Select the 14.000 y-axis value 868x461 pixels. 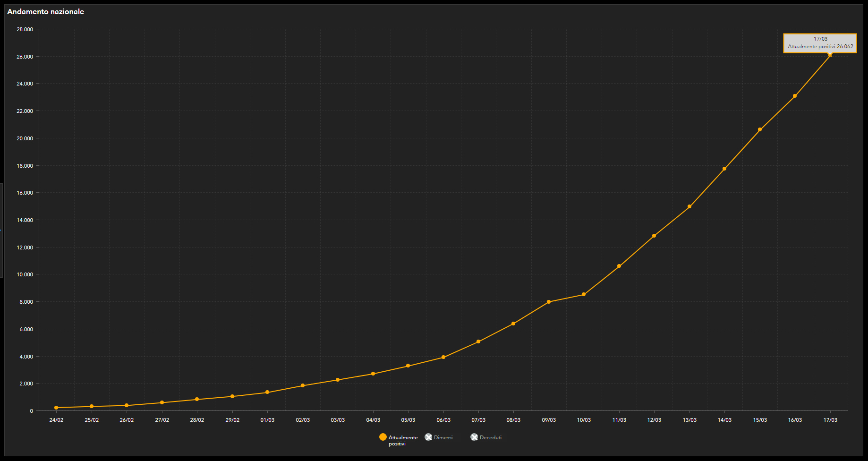tap(25, 220)
